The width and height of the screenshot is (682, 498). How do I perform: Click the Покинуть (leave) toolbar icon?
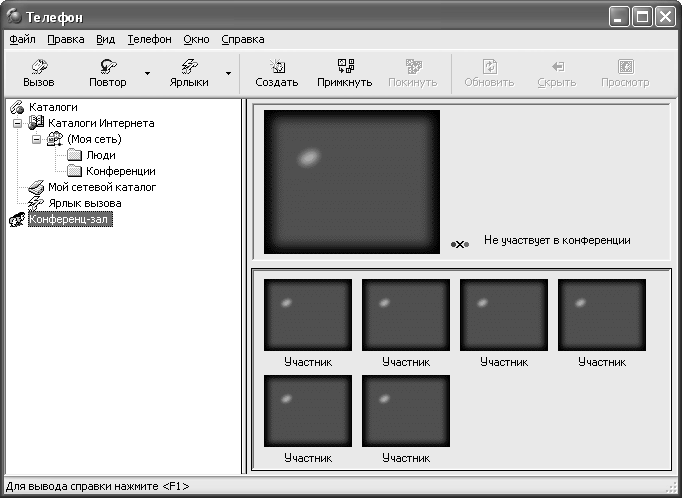(x=413, y=67)
